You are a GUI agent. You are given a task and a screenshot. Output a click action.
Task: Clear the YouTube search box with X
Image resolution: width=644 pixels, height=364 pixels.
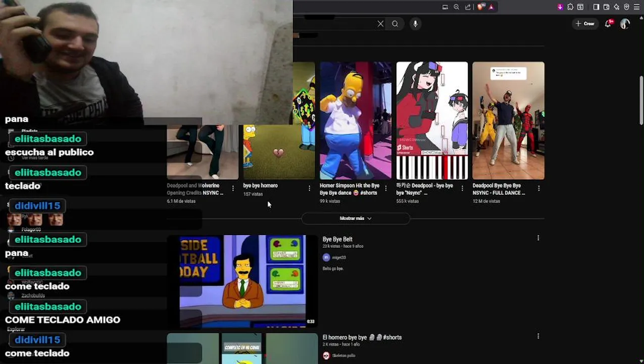pos(380,24)
